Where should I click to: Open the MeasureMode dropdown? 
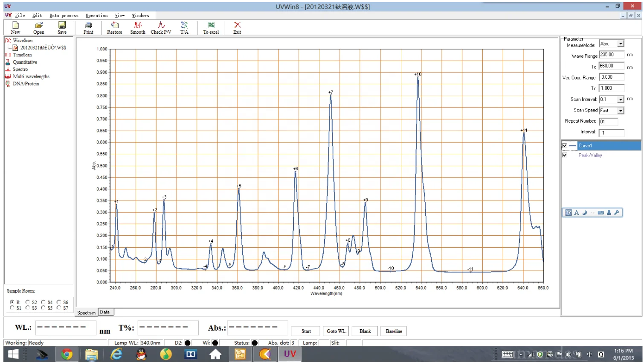[x=621, y=44]
